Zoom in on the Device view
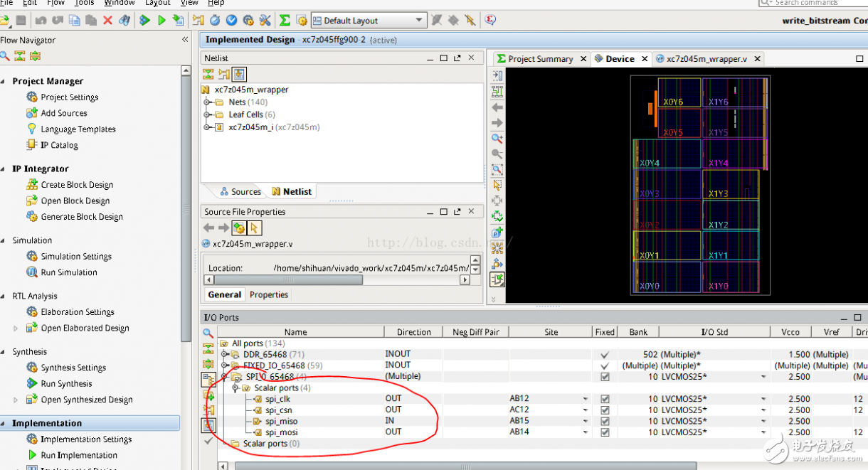The image size is (868, 470). [x=497, y=138]
